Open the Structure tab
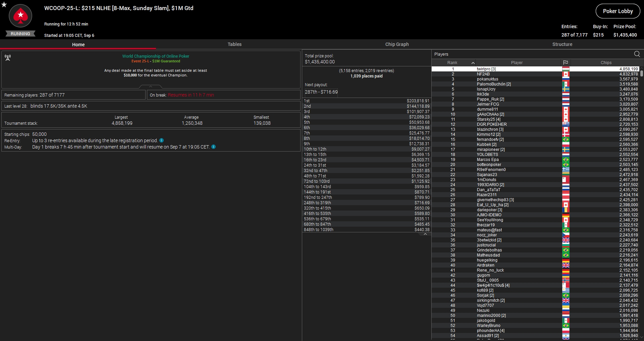Image resolution: width=644 pixels, height=341 pixels. pos(562,44)
